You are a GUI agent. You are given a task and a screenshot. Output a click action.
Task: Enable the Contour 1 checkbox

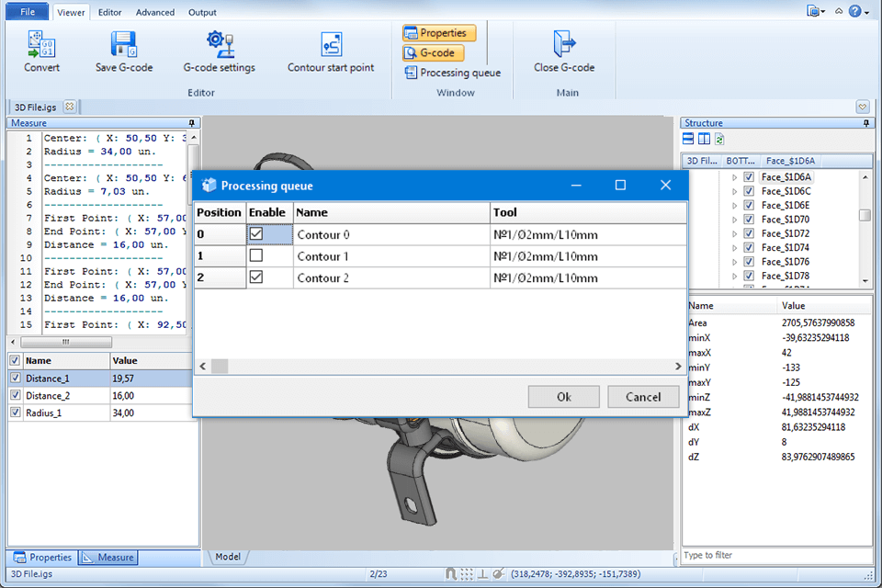[x=256, y=256]
